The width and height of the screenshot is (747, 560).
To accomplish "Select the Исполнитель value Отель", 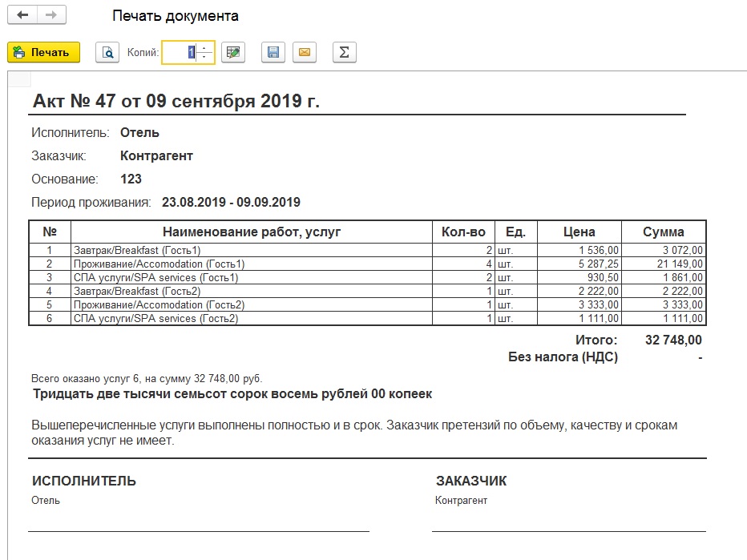I will point(139,132).
